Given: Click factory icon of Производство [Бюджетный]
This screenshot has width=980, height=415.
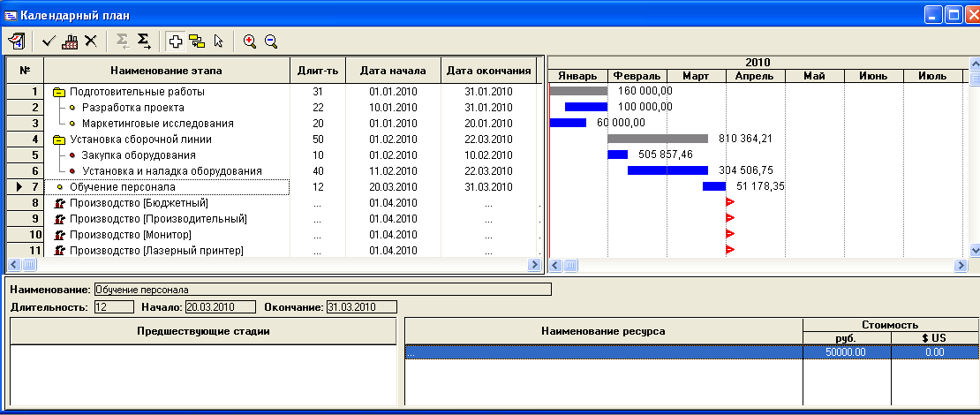Looking at the screenshot, I should point(61,203).
